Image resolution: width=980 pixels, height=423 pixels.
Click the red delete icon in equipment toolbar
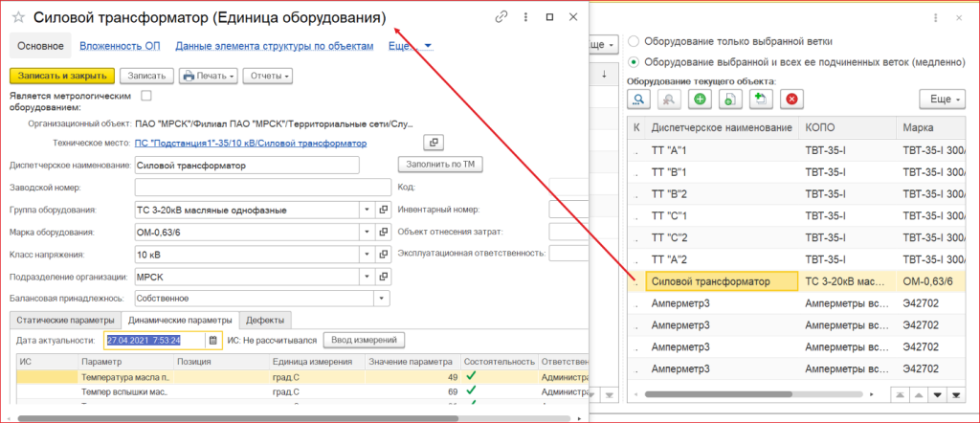[791, 99]
